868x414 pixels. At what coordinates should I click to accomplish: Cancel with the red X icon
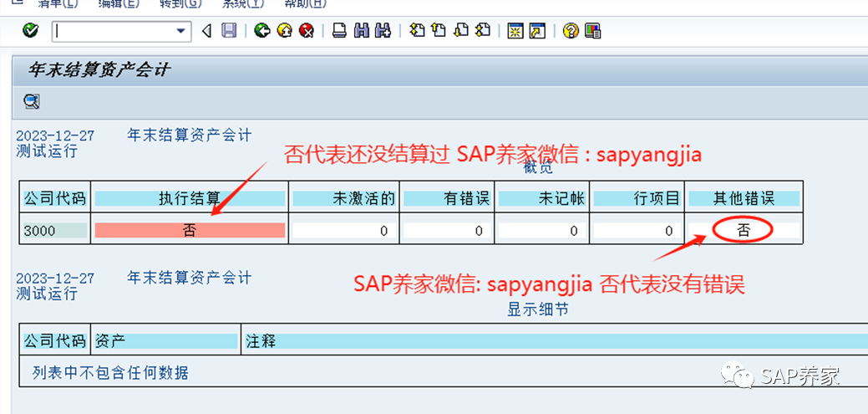coord(306,30)
